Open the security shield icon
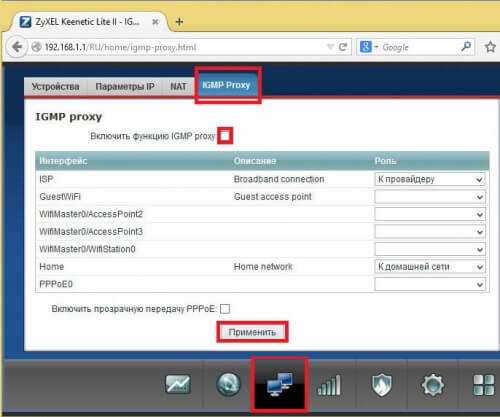500x417 pixels. click(x=382, y=384)
